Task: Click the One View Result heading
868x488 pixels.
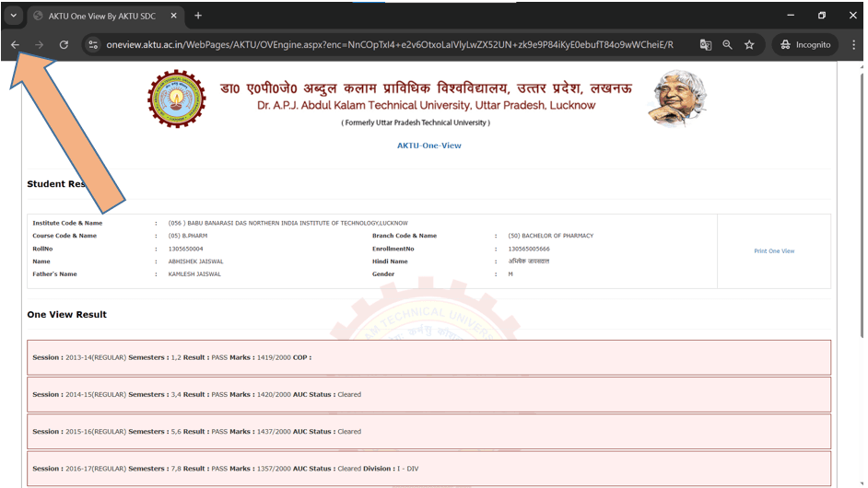Action: [x=67, y=314]
